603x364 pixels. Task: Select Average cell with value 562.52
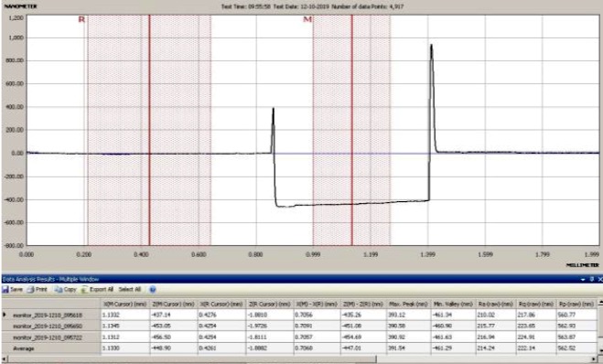point(576,348)
